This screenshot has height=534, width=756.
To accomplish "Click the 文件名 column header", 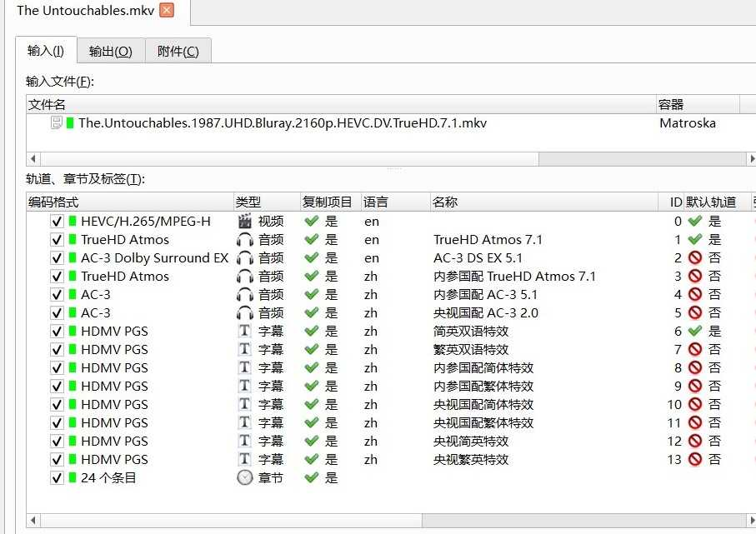I will (342, 105).
